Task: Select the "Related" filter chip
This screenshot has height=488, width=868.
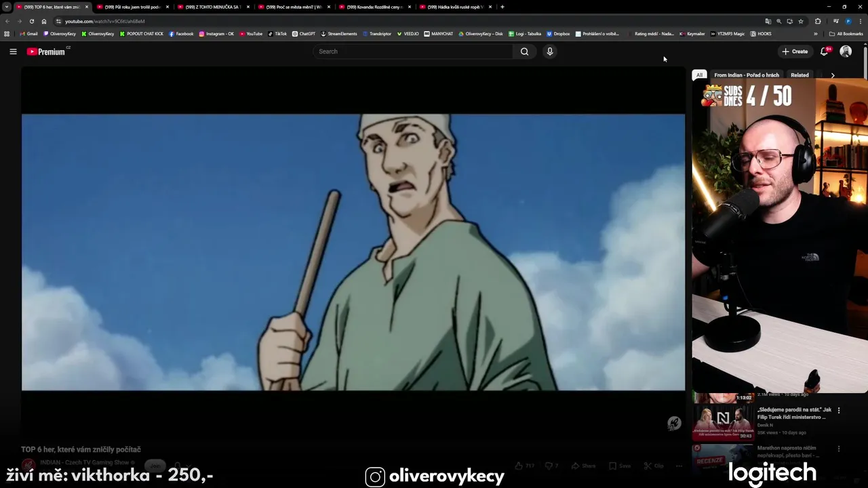Action: [800, 75]
